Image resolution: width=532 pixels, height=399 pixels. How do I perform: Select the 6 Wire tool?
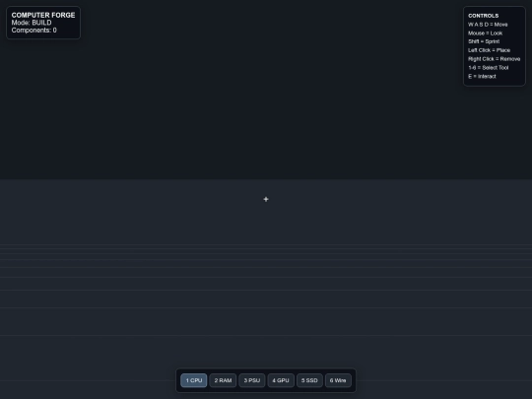pos(338,380)
